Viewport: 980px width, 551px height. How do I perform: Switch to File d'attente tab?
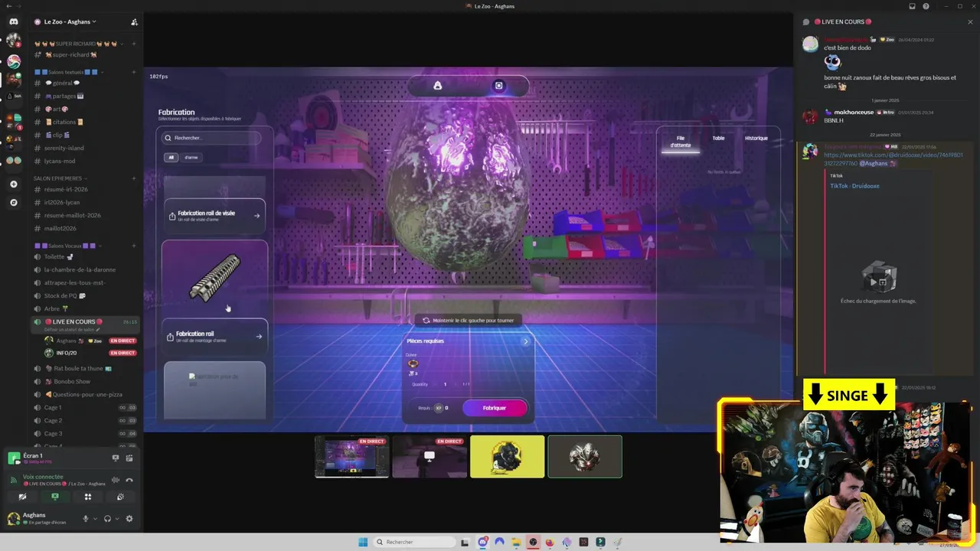point(681,142)
